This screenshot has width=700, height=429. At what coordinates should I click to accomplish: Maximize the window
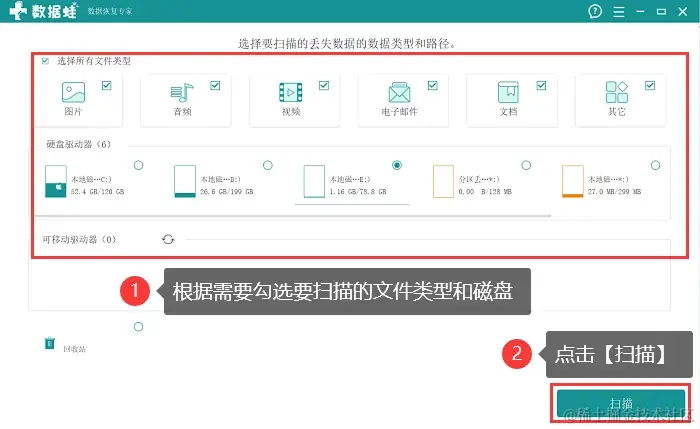[x=662, y=12]
